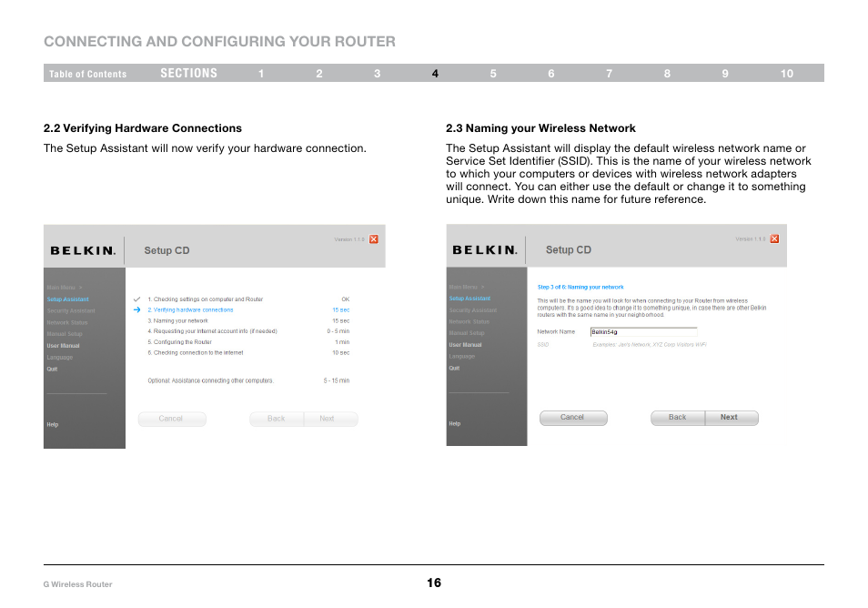The width and height of the screenshot is (868, 608).
Task: Open User Manual in left Setup CD sidebar
Action: pyautogui.click(x=63, y=346)
